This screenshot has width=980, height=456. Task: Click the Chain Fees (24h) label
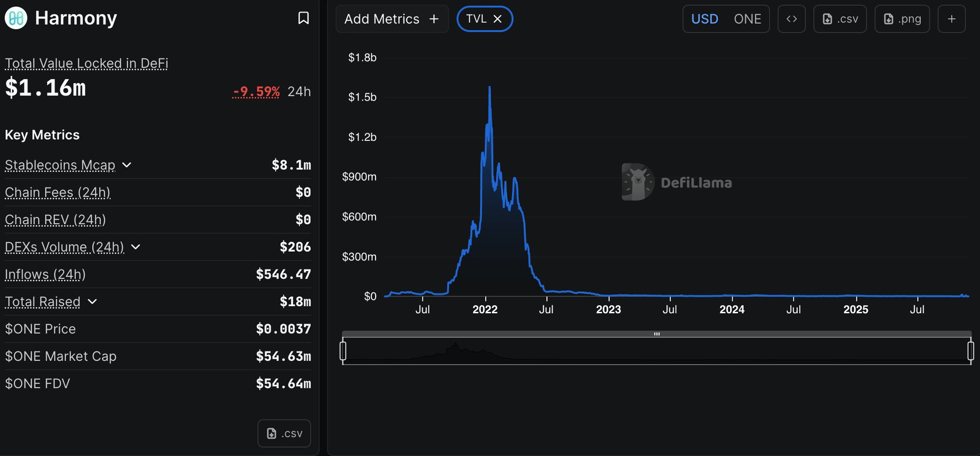click(57, 192)
